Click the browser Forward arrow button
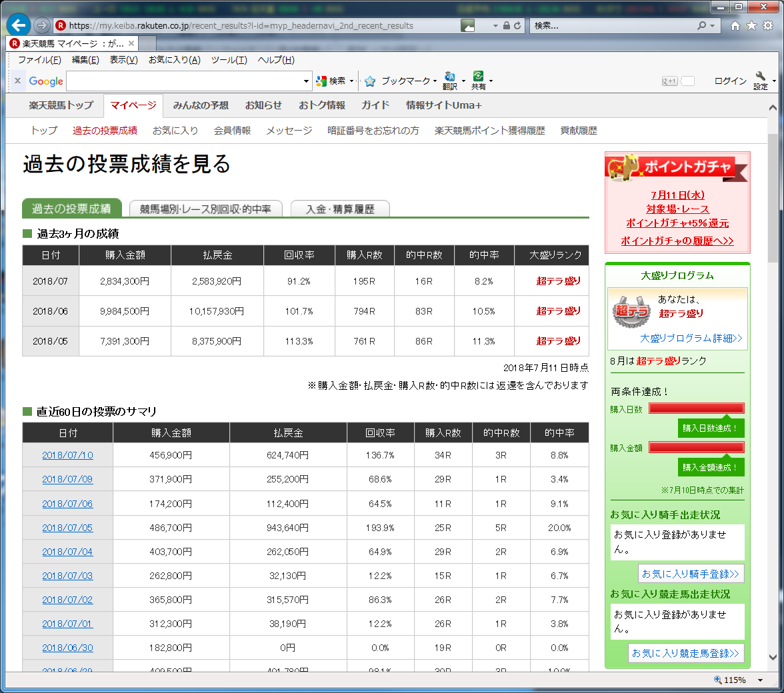Screen dimensions: 784x693 [42, 25]
